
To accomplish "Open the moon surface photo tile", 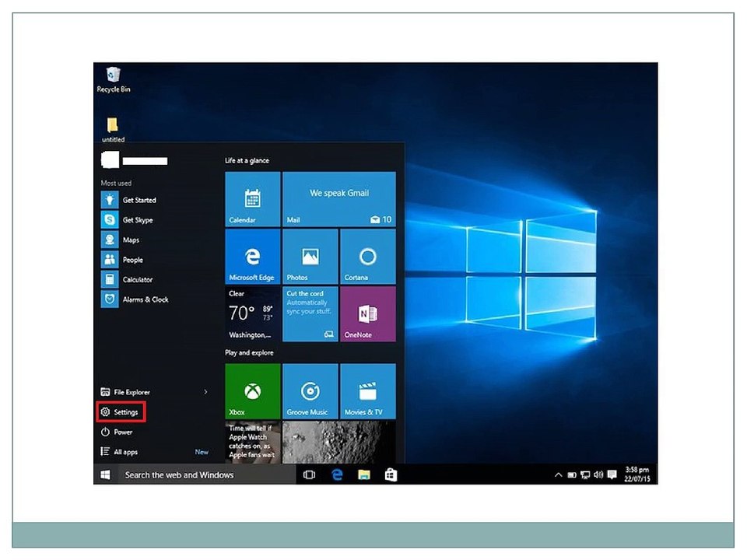I will click(x=339, y=442).
